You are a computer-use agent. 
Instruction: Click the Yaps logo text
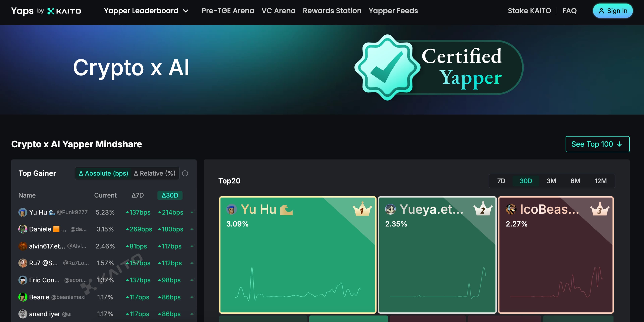pos(22,11)
